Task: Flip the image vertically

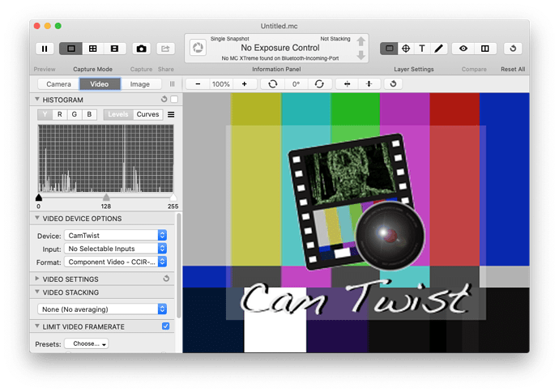Action: [369, 84]
